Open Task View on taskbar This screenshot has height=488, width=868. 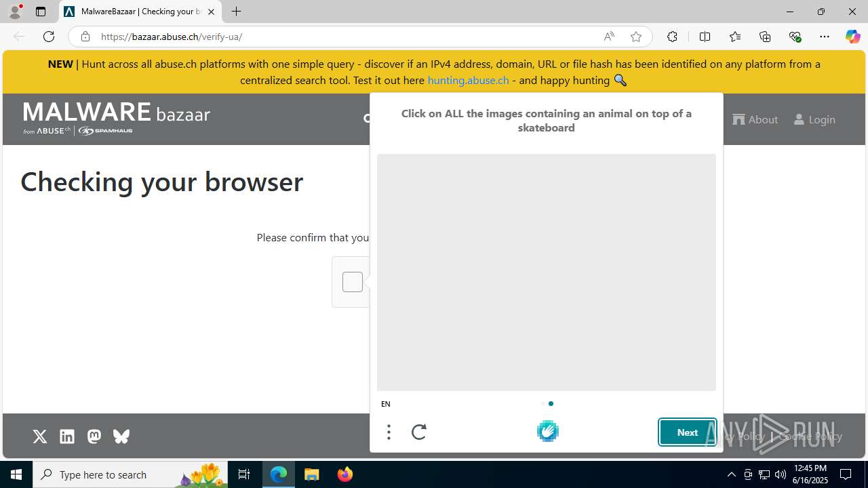click(244, 474)
